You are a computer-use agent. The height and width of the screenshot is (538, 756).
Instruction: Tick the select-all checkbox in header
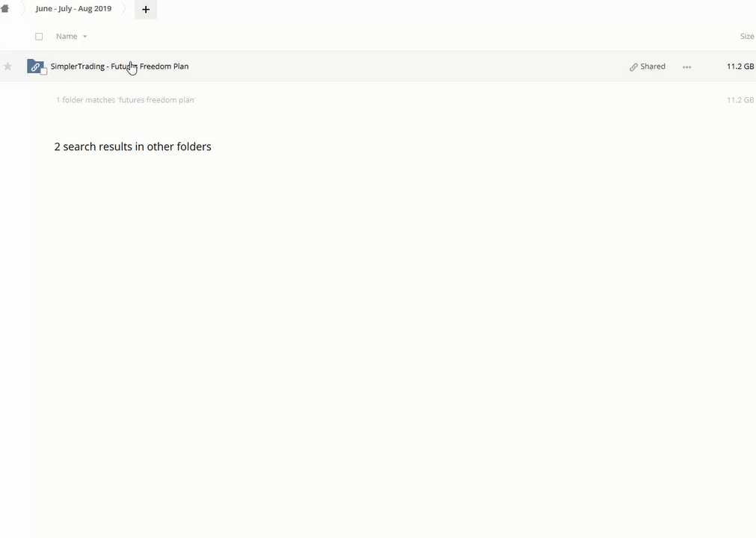[39, 37]
